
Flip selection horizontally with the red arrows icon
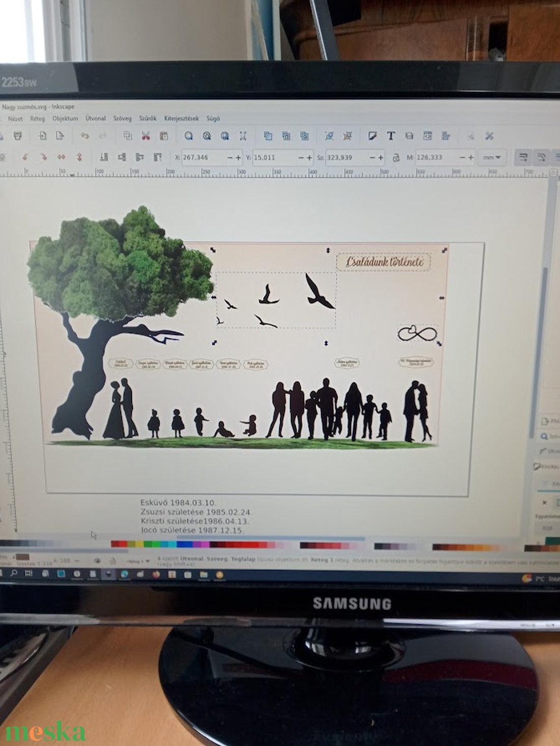[x=61, y=157]
